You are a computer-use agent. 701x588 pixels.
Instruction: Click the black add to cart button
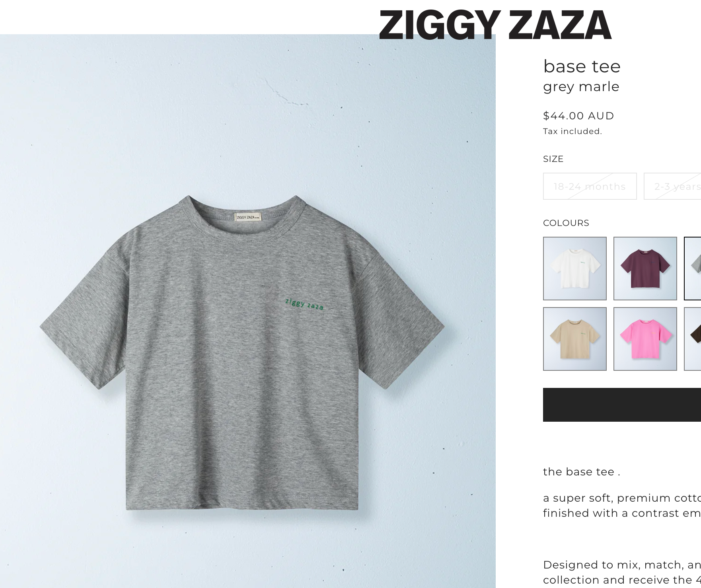coord(622,405)
